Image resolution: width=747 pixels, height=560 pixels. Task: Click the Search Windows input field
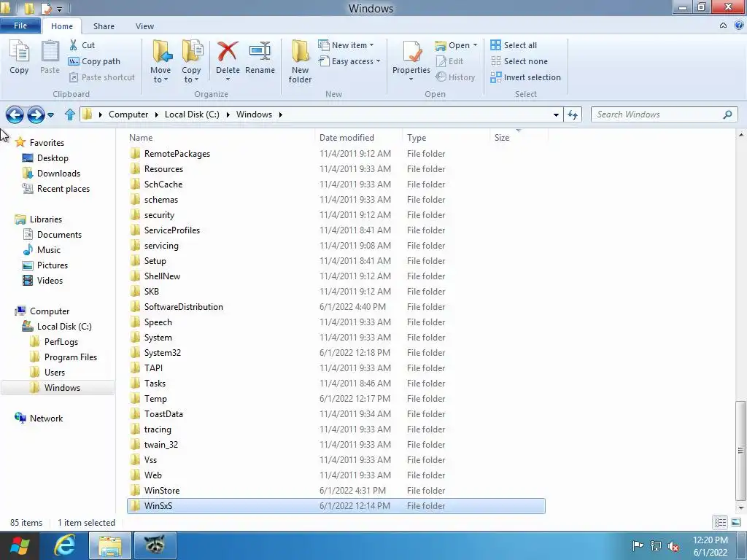click(x=664, y=114)
